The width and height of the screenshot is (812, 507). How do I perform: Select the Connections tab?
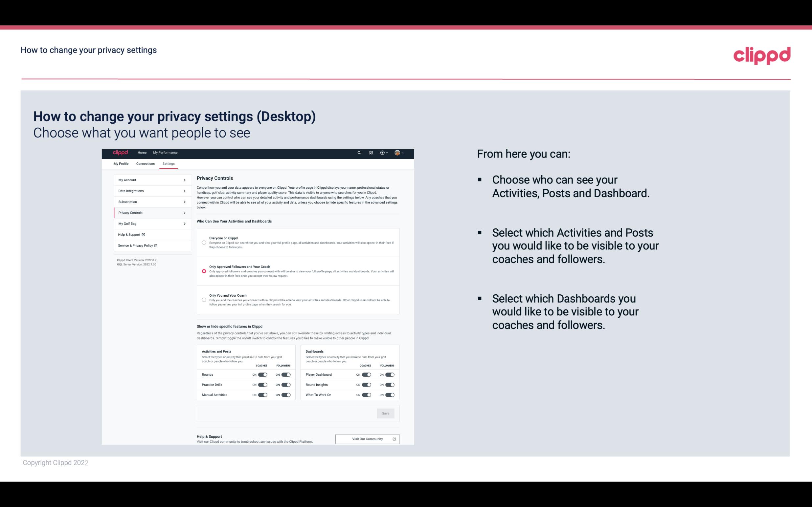coord(145,164)
